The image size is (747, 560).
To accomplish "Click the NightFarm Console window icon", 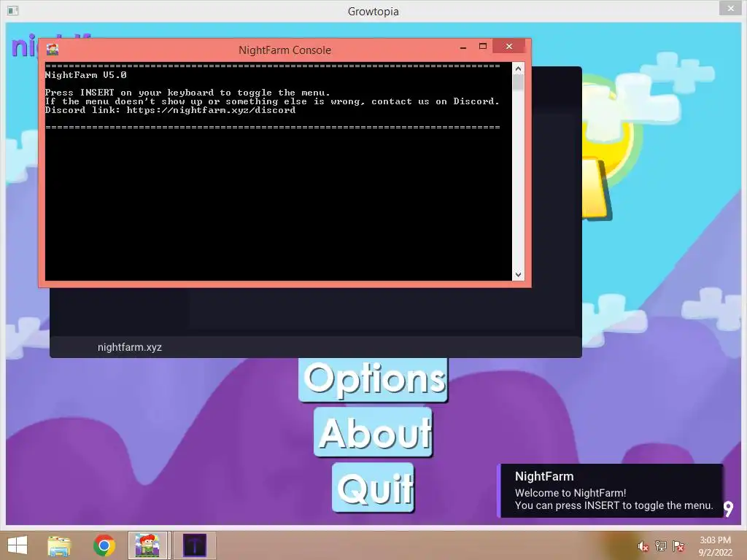I will click(53, 50).
